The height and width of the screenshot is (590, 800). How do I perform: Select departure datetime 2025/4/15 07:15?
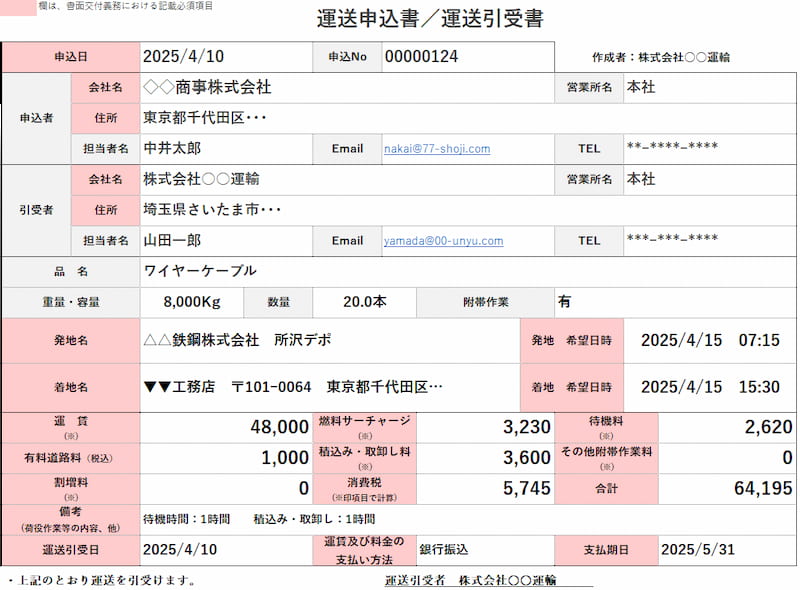(710, 340)
